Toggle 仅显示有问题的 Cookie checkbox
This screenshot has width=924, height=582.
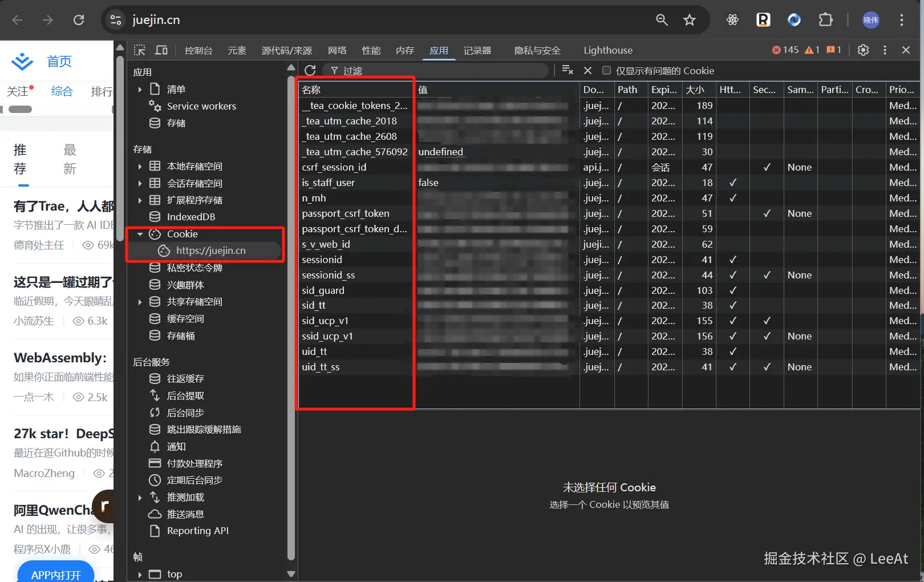point(606,70)
